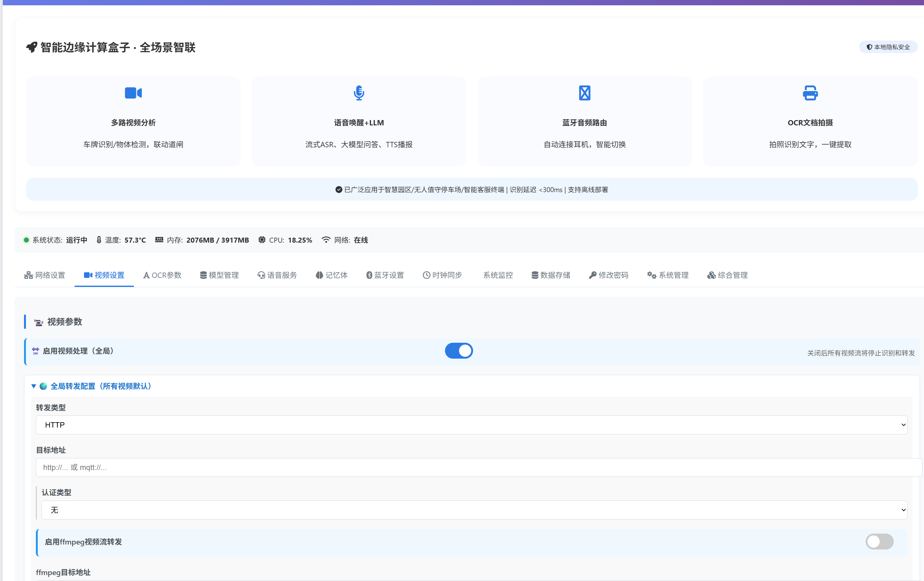Switch to the 网络设置 tab

coord(45,275)
